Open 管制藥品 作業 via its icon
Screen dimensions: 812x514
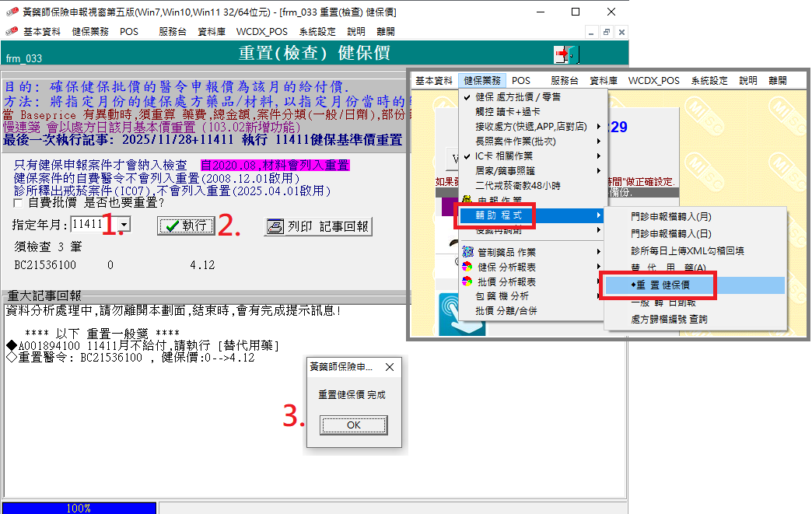point(467,252)
